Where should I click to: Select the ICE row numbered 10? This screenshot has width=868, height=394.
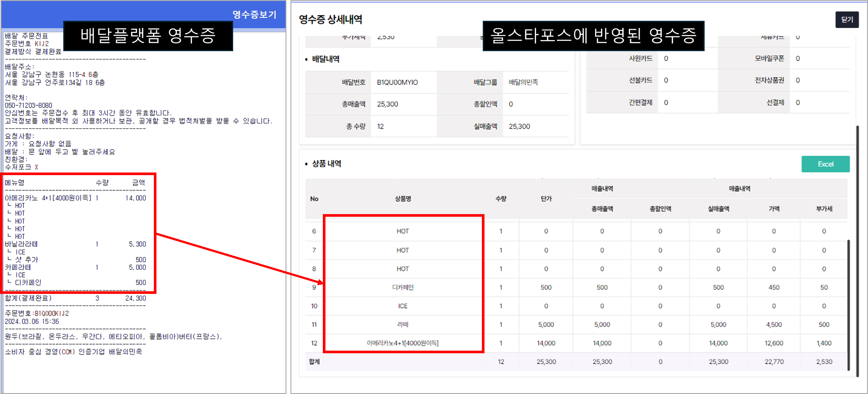click(403, 306)
